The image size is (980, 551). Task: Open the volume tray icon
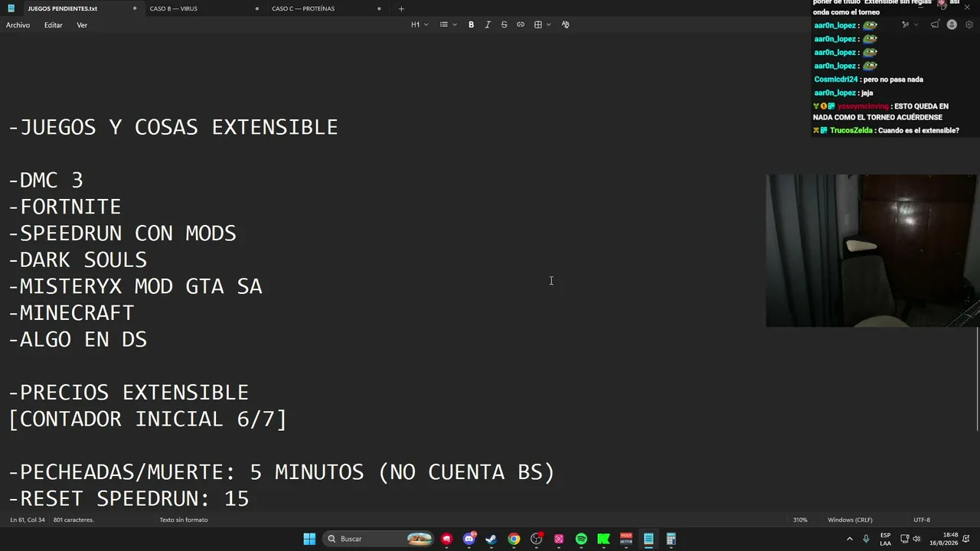916,539
